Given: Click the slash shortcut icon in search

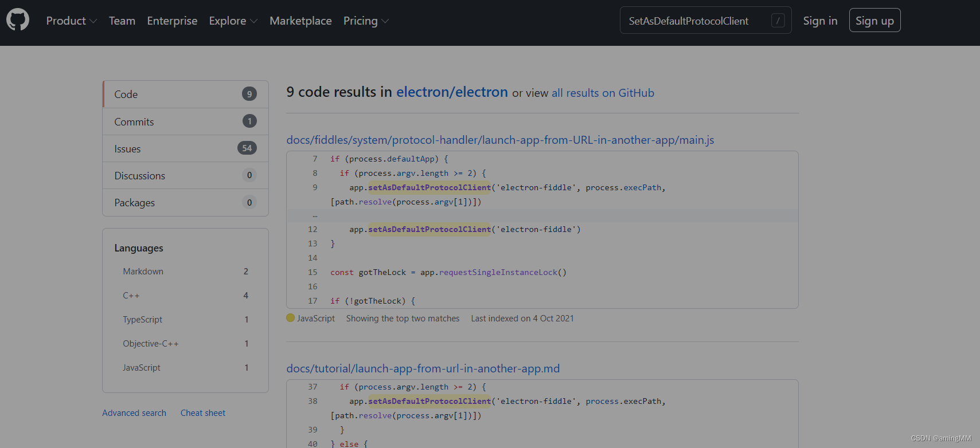Looking at the screenshot, I should tap(778, 21).
